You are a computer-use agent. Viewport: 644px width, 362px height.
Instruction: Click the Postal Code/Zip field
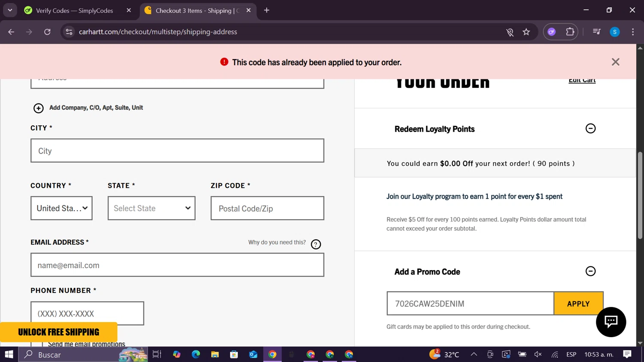click(x=267, y=208)
